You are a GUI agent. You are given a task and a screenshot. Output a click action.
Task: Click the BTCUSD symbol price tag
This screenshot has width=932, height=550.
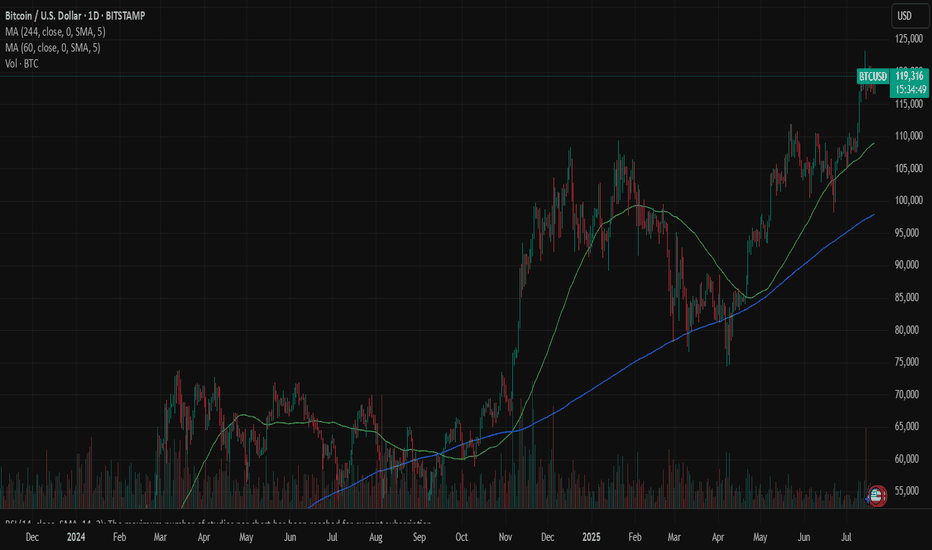[873, 76]
